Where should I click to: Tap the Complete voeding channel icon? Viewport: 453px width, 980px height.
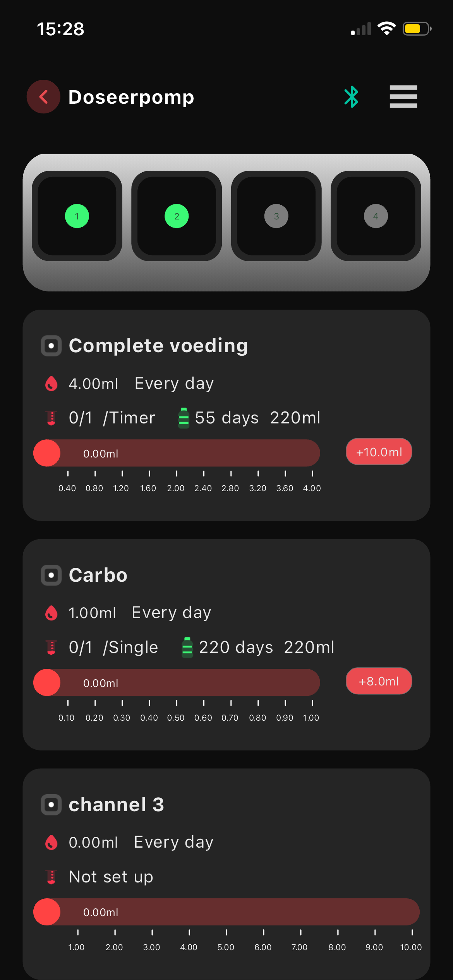click(x=51, y=346)
